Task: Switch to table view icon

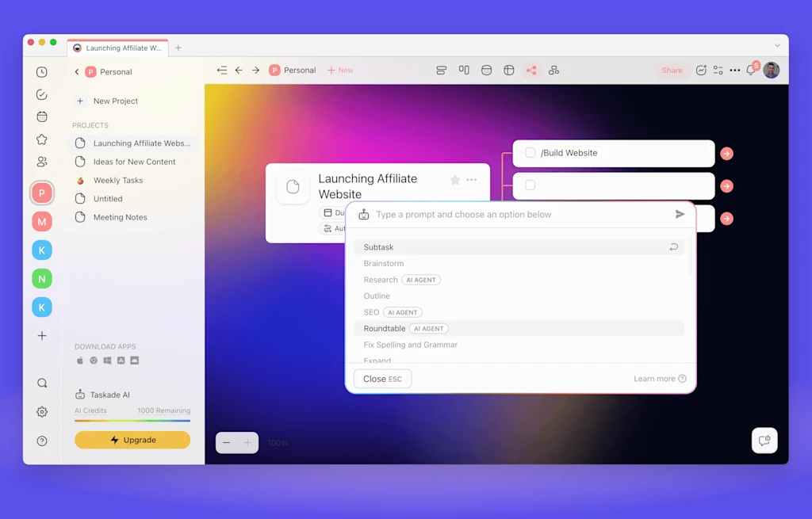Action: (x=509, y=71)
